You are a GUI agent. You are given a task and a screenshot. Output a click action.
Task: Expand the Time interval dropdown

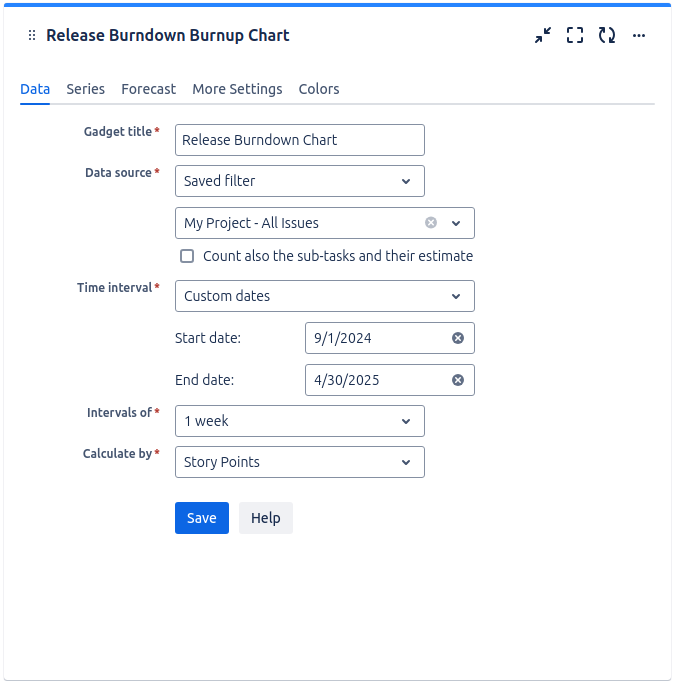coord(324,296)
